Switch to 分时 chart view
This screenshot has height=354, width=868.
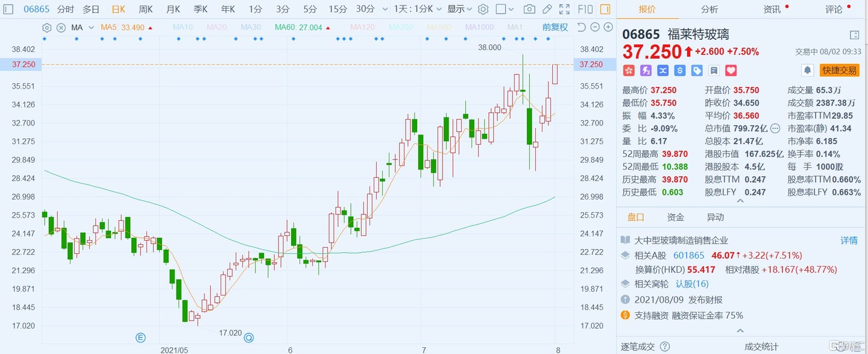coord(66,9)
